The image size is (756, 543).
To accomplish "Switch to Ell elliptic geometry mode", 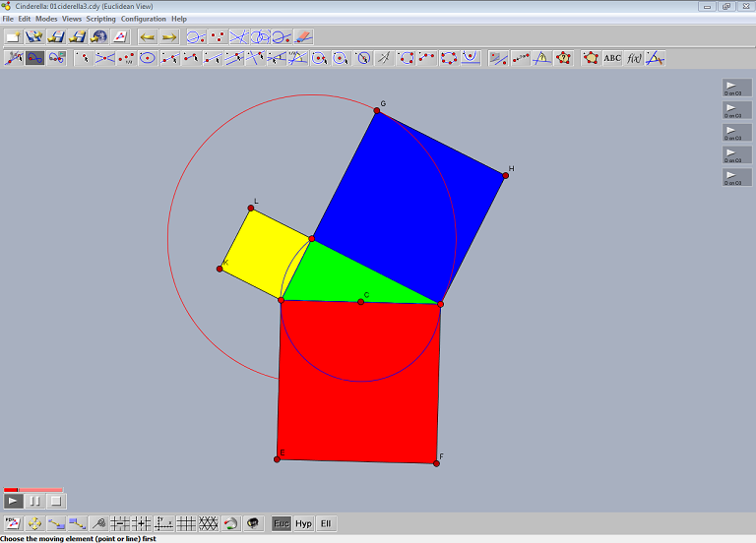I will point(326,524).
